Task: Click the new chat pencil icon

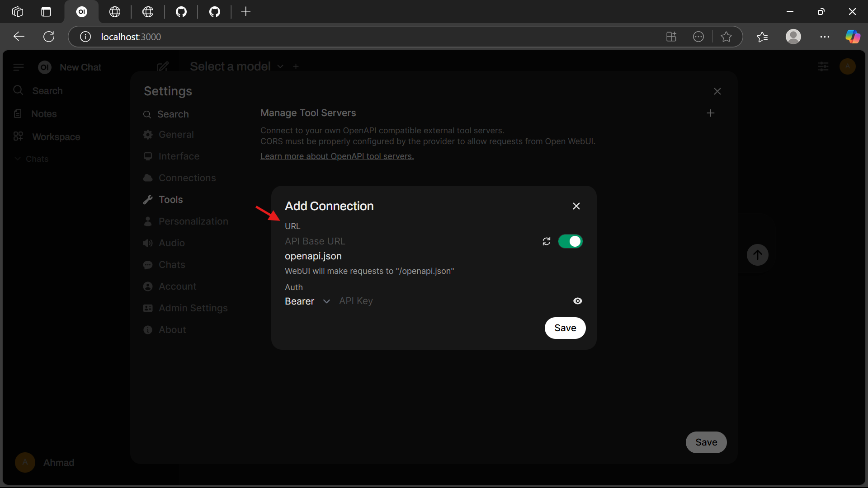Action: 163,67
